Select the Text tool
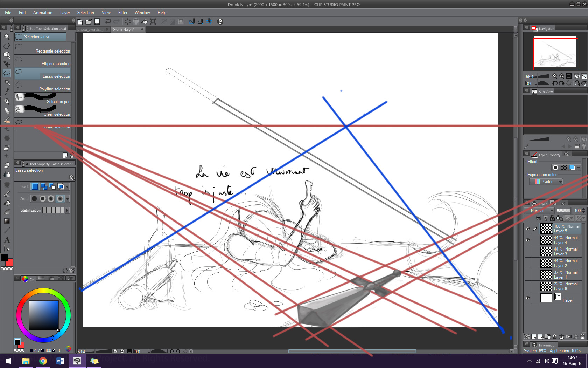Viewport: 588px width, 368px height. coord(7,240)
